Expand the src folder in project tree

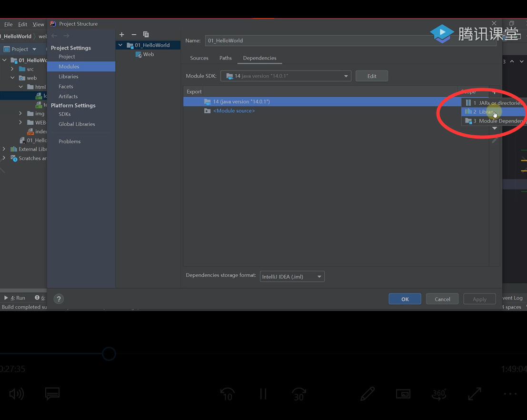(x=12, y=69)
